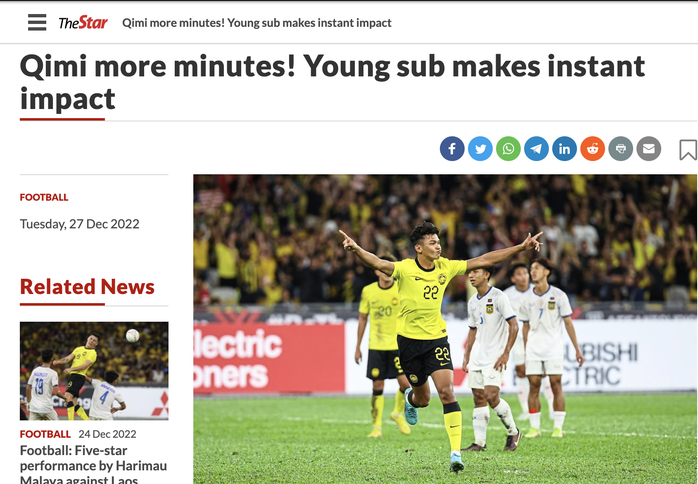The height and width of the screenshot is (484, 698).
Task: Click the article title in the top bar
Action: (257, 23)
